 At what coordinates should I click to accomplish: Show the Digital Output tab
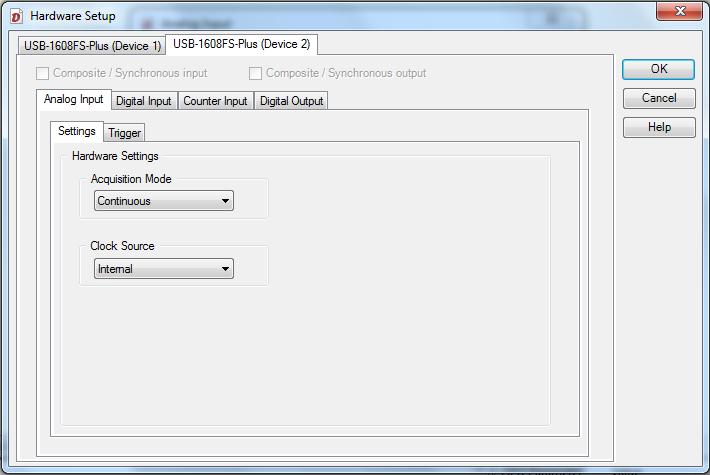click(x=291, y=101)
